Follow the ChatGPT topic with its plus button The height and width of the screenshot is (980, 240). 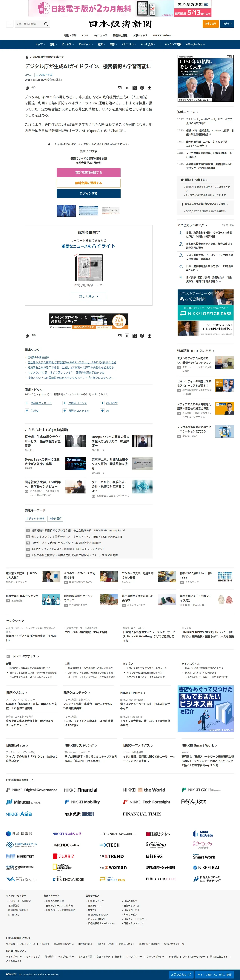coord(102,403)
